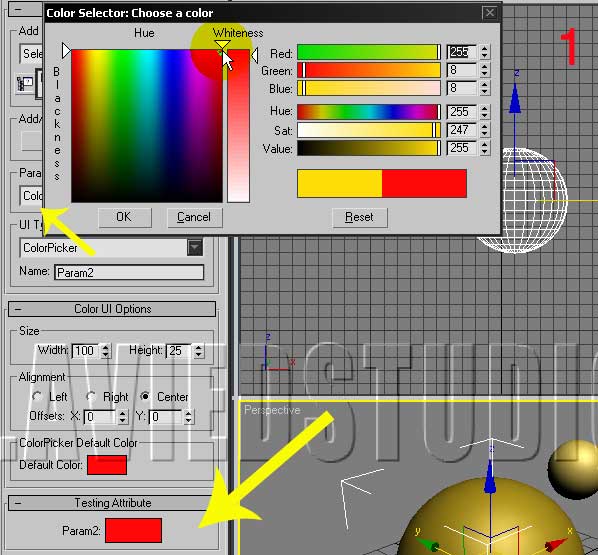Close the Color Selector dialog

[490, 13]
